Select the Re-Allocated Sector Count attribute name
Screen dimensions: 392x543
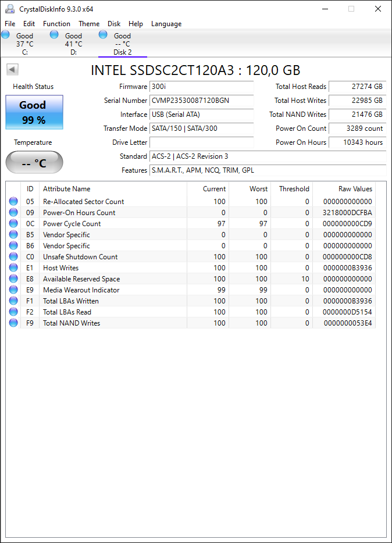coord(83,202)
